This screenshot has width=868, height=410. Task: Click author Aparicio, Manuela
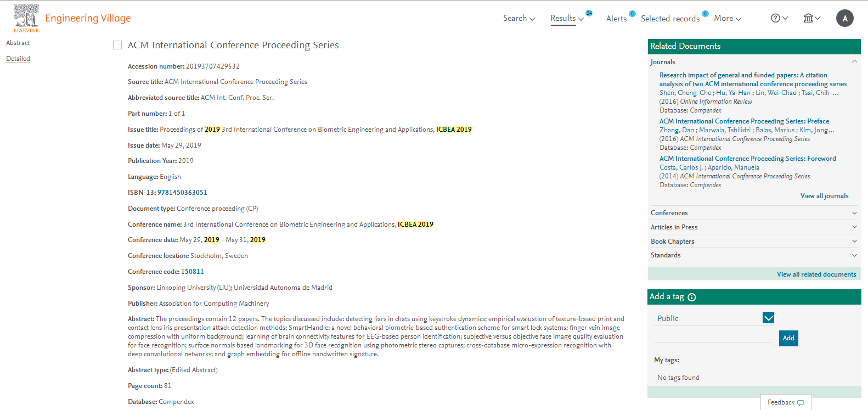coord(734,167)
